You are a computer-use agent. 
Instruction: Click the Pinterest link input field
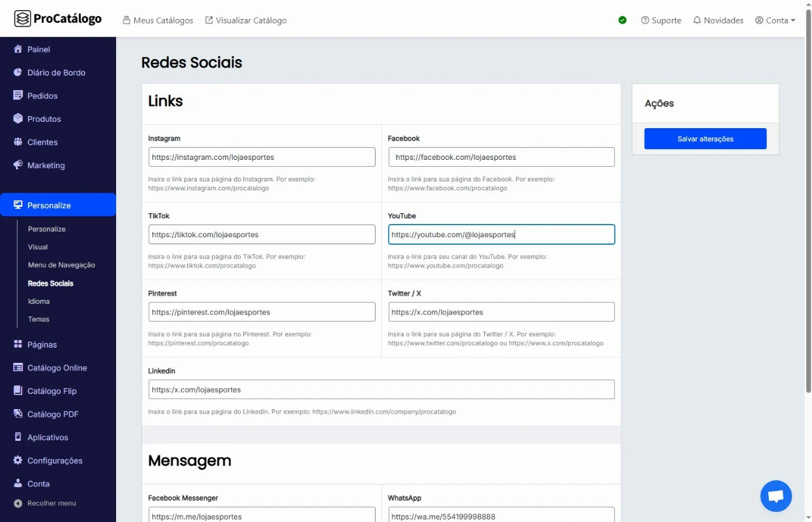(x=262, y=312)
